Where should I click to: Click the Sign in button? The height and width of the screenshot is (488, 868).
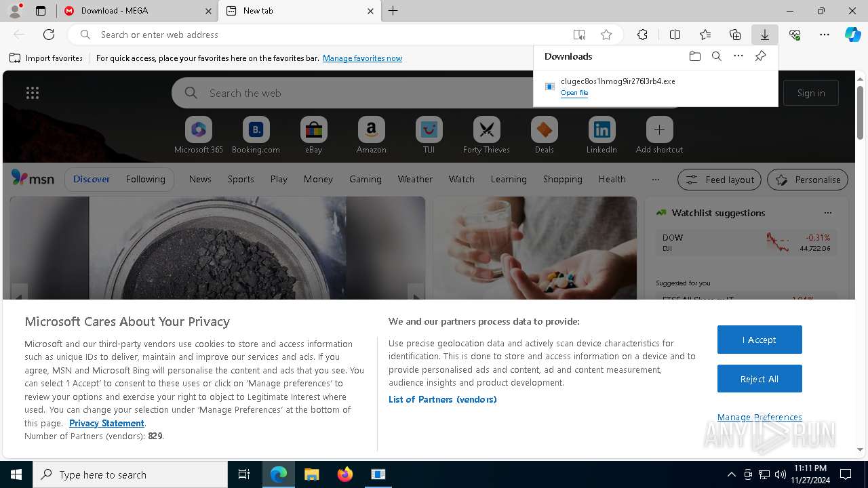811,93
